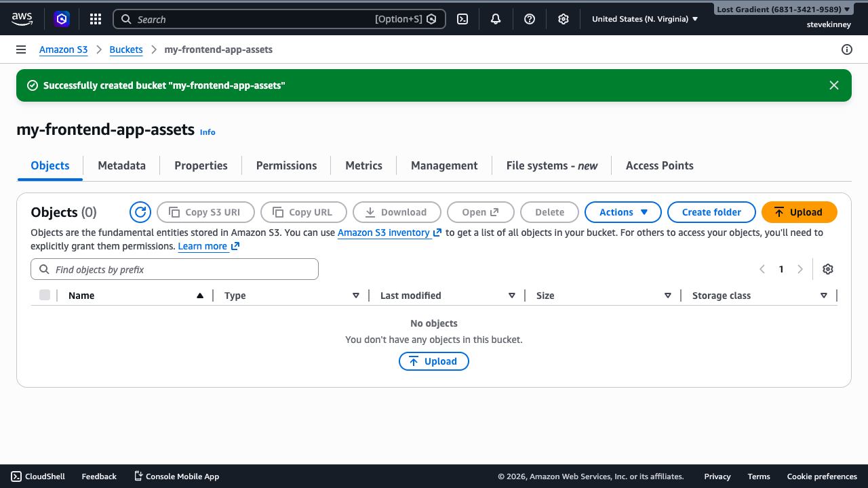Click page number 1 in pagination

click(x=781, y=269)
